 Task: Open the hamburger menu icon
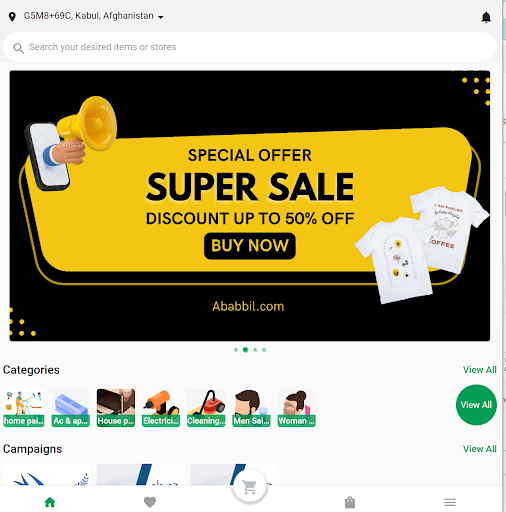coord(450,502)
